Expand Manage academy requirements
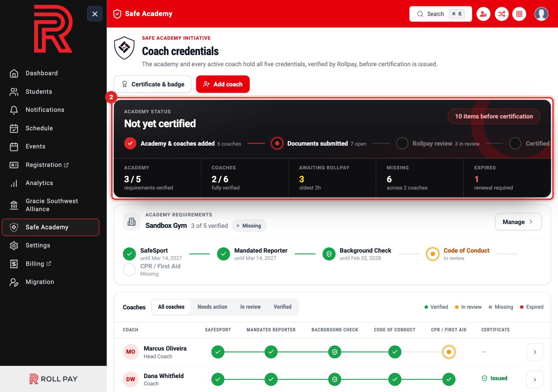Viewport: 558px width, 392px height. tap(518, 222)
